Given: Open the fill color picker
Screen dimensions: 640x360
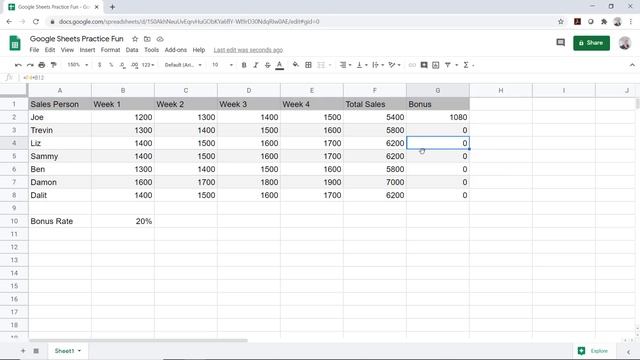Looking at the screenshot, I should 296,65.
